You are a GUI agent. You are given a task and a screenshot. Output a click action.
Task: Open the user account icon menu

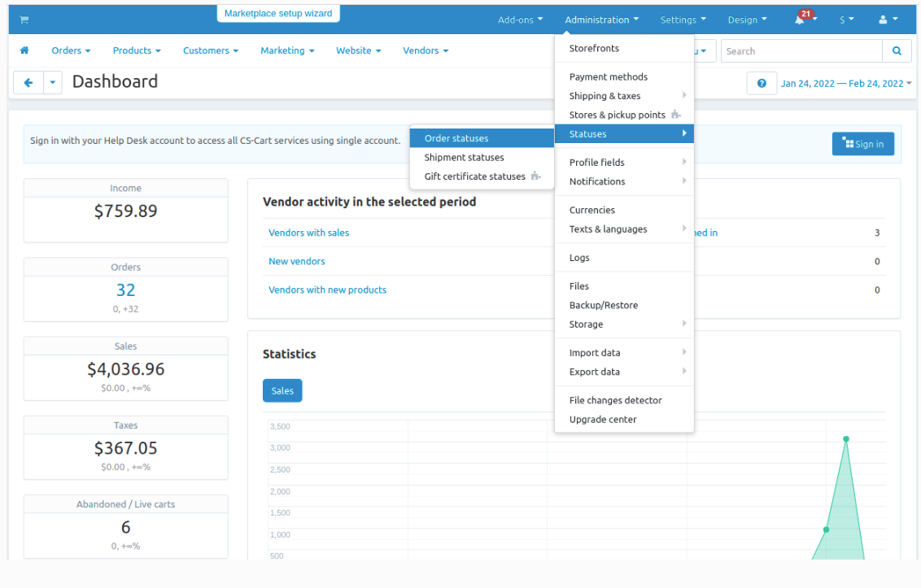888,20
